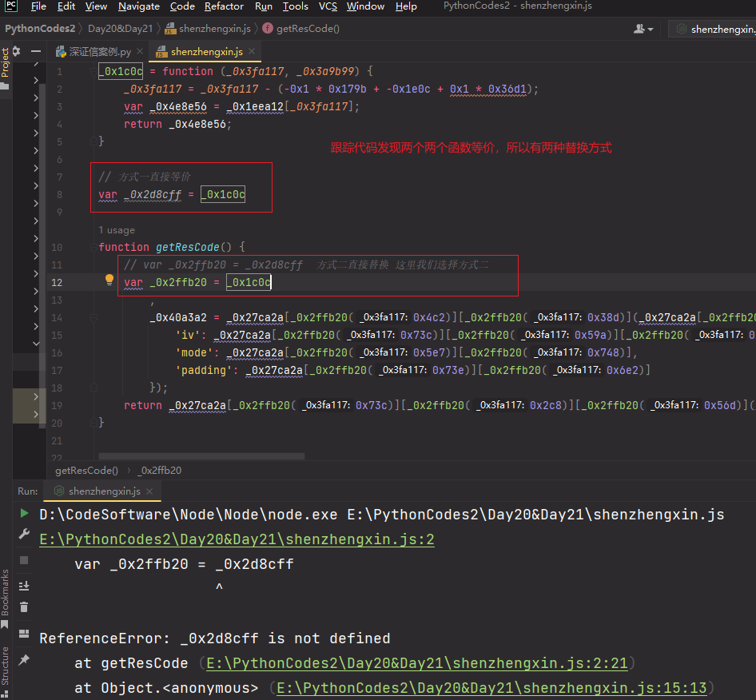The width and height of the screenshot is (756, 700).
Task: Close the shenzhengxin.js editor tab
Action: [x=252, y=51]
